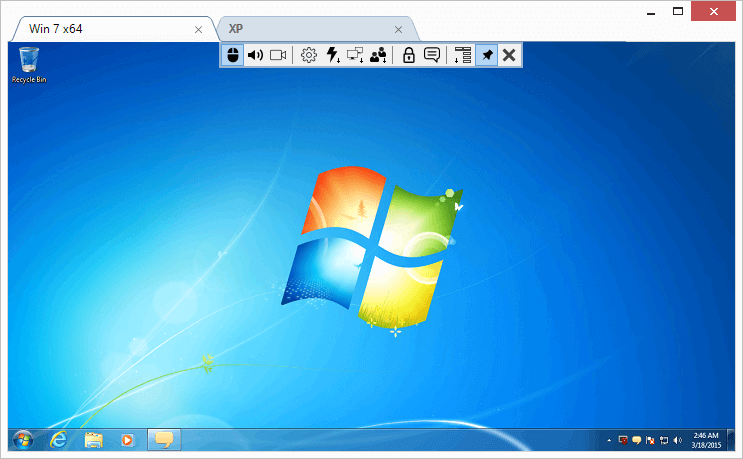This screenshot has height=459, width=743.
Task: Open the remote volume speaker tray icon
Action: [678, 441]
